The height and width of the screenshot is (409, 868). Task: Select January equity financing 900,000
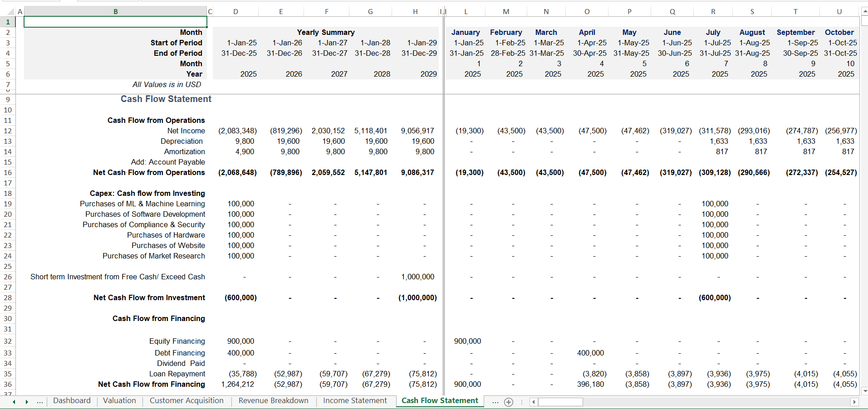tap(467, 341)
